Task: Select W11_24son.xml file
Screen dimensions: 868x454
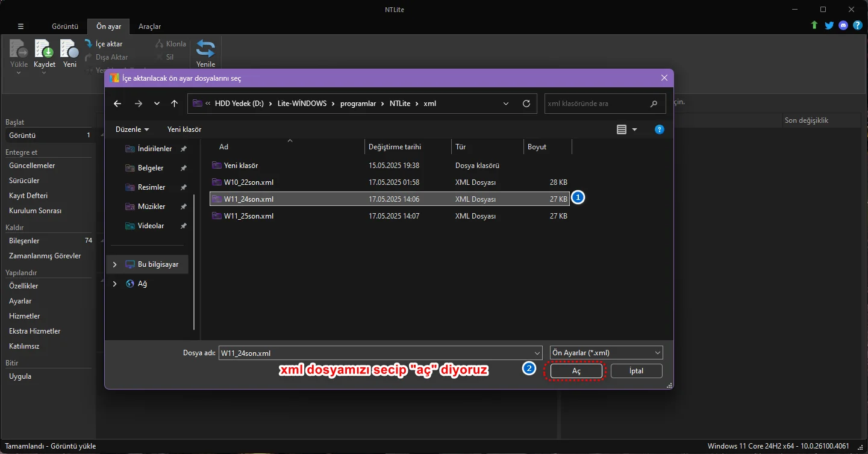Action: (x=389, y=199)
